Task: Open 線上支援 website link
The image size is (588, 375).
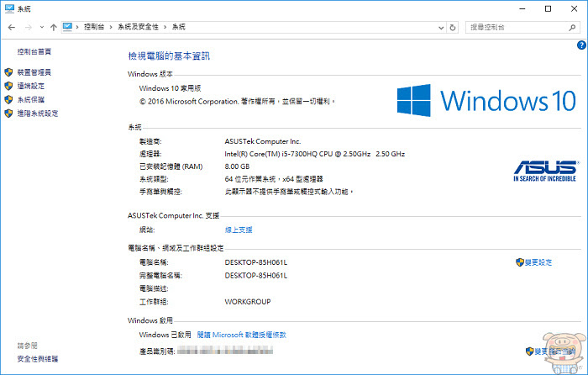Action: [x=239, y=230]
